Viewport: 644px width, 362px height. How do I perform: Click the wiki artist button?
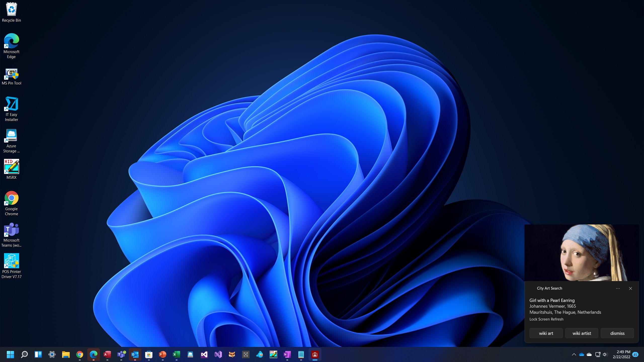tap(582, 333)
